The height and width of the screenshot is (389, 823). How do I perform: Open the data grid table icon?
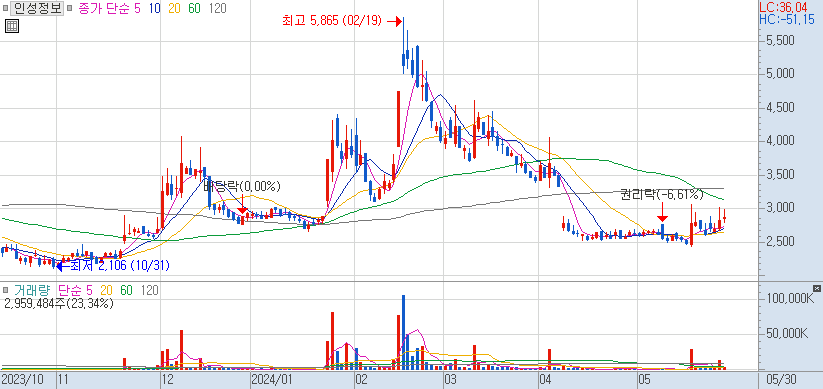click(x=12, y=26)
